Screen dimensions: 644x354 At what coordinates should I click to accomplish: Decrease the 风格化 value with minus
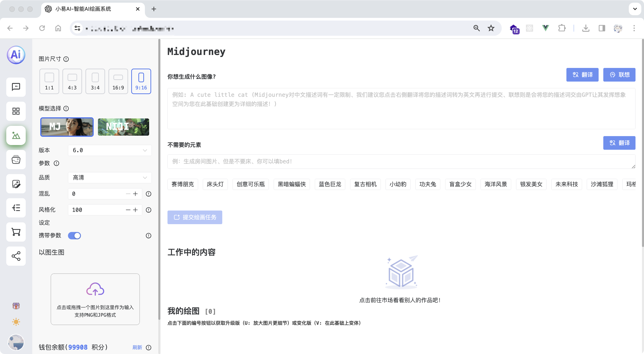point(128,210)
